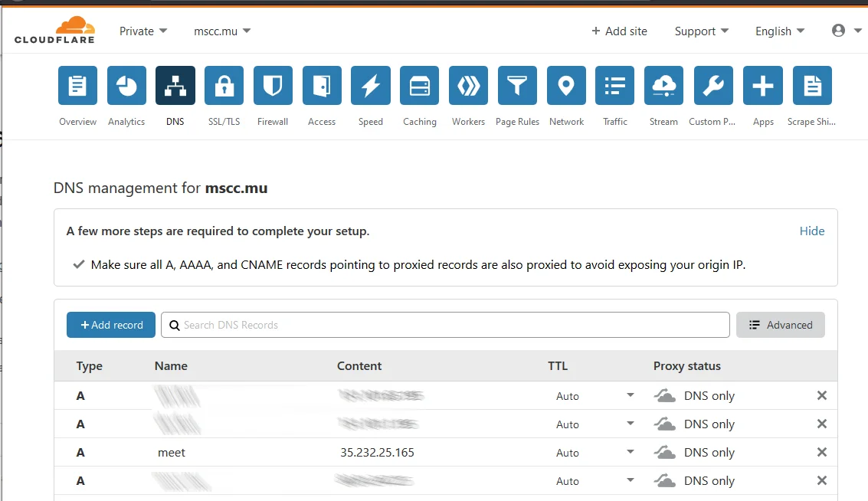Click the Caching tab label
Screen dimensions: 868x501
pyautogui.click(x=420, y=122)
